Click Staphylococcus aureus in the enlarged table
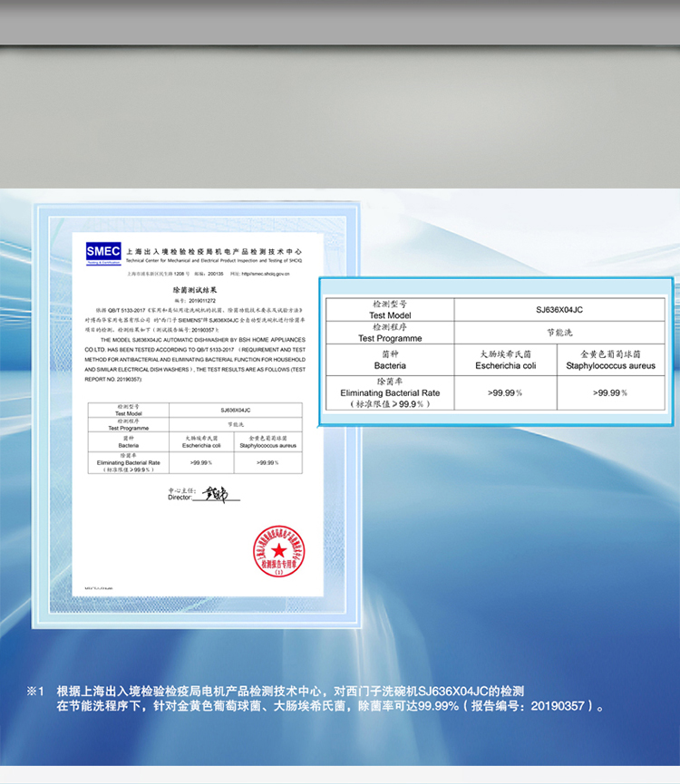The width and height of the screenshot is (680, 784). coord(610,365)
